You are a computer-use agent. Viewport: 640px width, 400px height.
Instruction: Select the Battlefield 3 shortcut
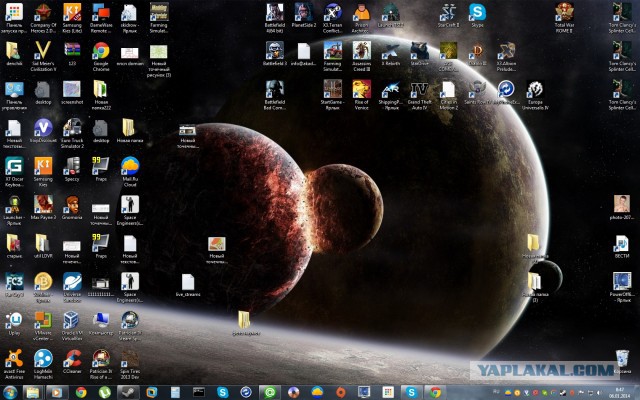[275, 53]
